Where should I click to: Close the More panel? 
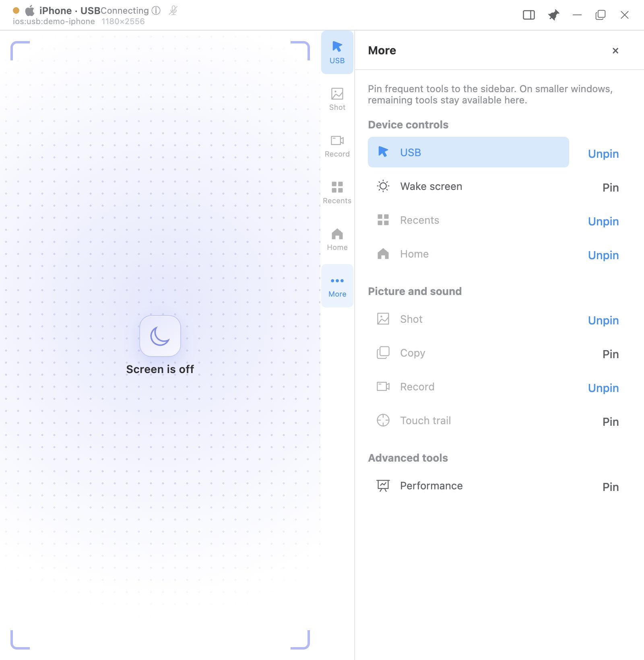[615, 51]
